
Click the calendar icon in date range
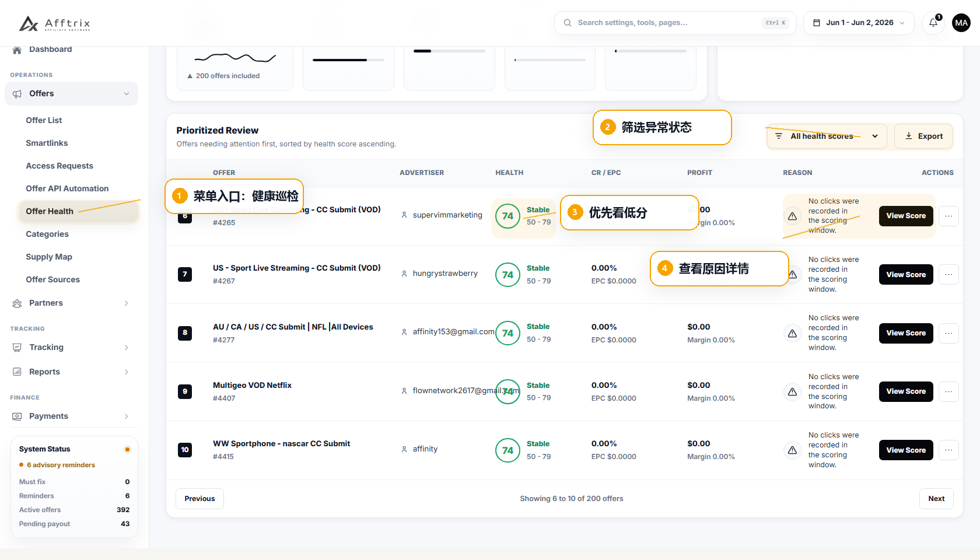(817, 23)
